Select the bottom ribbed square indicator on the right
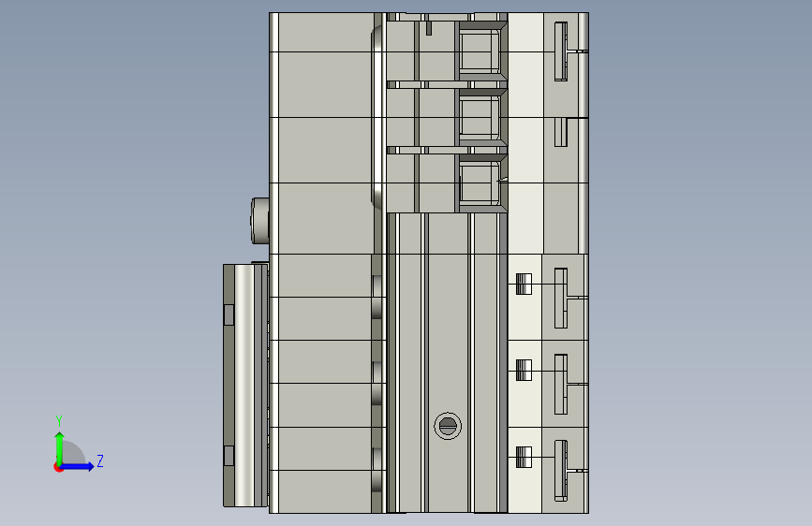This screenshot has width=812, height=526. click(x=524, y=457)
